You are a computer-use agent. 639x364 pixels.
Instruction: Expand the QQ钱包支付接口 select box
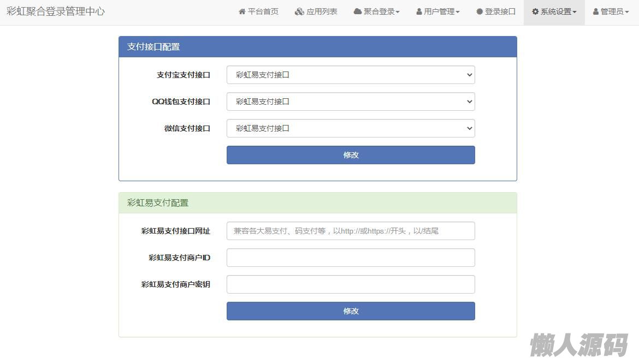click(x=351, y=102)
